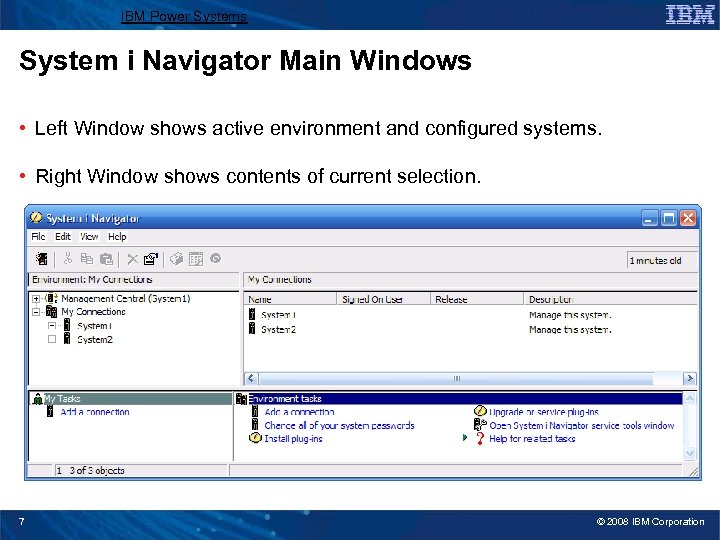Open System i Navigator service tools window link
720x540 pixels.
pos(582,426)
